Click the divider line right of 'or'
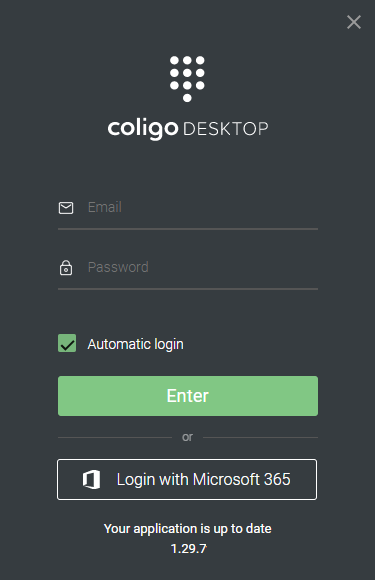Viewport: 375px width, 580px height. (x=260, y=437)
